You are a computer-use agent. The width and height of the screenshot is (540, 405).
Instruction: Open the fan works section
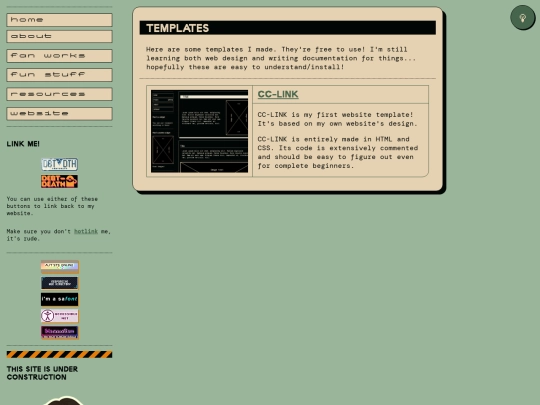[59, 56]
